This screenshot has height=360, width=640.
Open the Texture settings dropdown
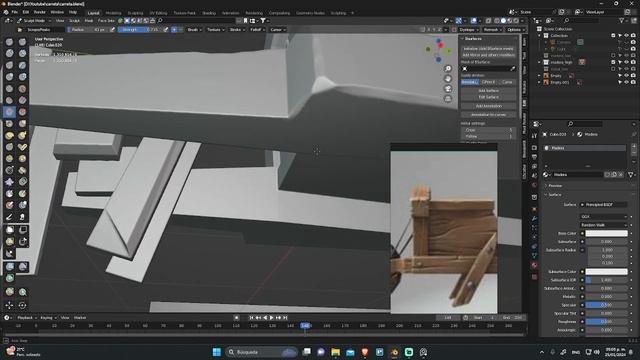coord(216,30)
